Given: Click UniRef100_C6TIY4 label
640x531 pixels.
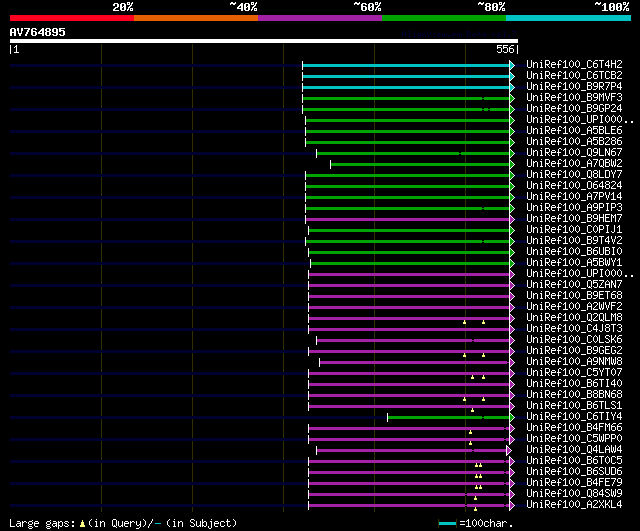Looking at the screenshot, I should [x=574, y=417].
